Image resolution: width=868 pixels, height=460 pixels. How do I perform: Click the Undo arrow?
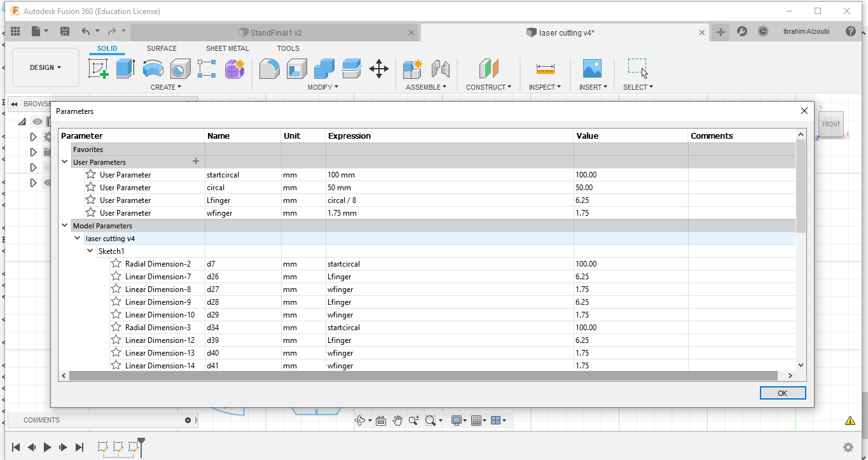click(x=86, y=31)
